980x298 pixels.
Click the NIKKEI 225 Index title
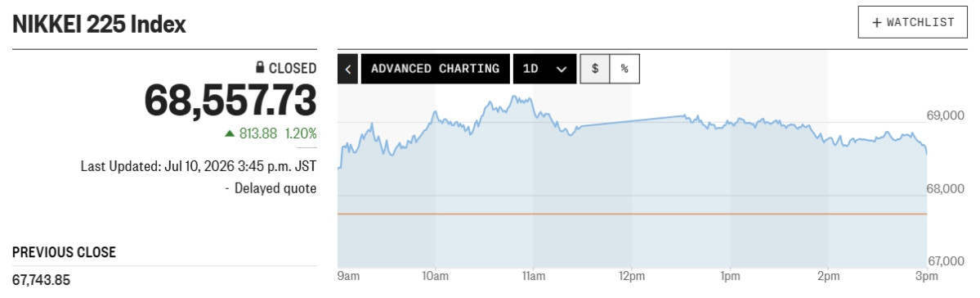(x=100, y=25)
